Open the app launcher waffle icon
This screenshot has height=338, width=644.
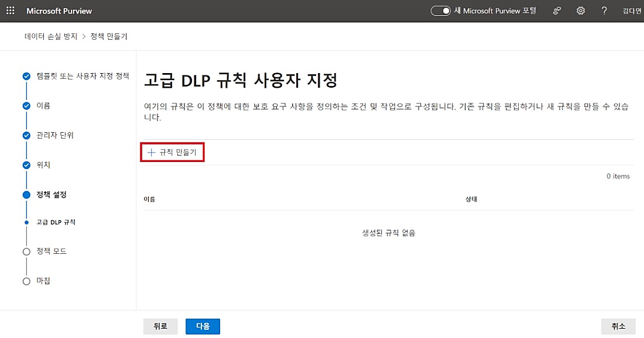11,11
